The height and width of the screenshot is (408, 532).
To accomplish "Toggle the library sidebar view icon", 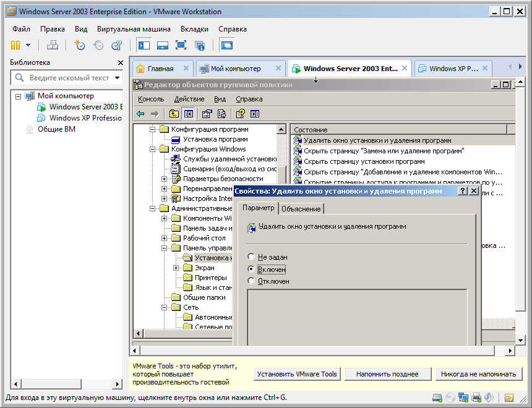I will (144, 45).
